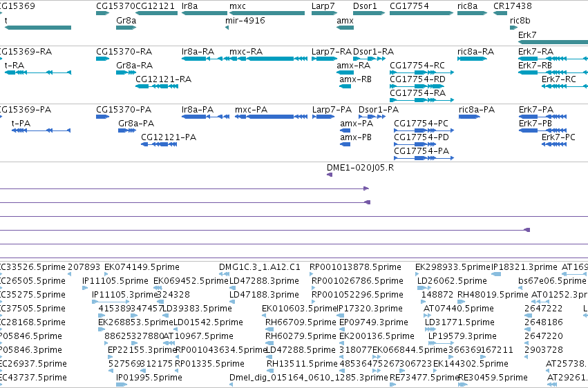The height and width of the screenshot is (388, 588).
Task: Open the Ir8a-RA transcript label
Action: (198, 52)
